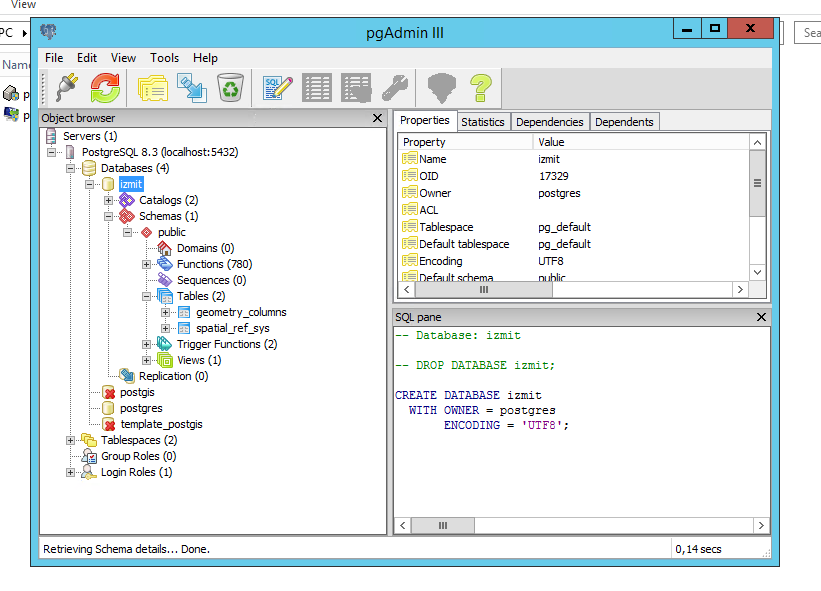Collapse the Tables (2) node
Image resolution: width=821 pixels, height=591 pixels.
(147, 296)
